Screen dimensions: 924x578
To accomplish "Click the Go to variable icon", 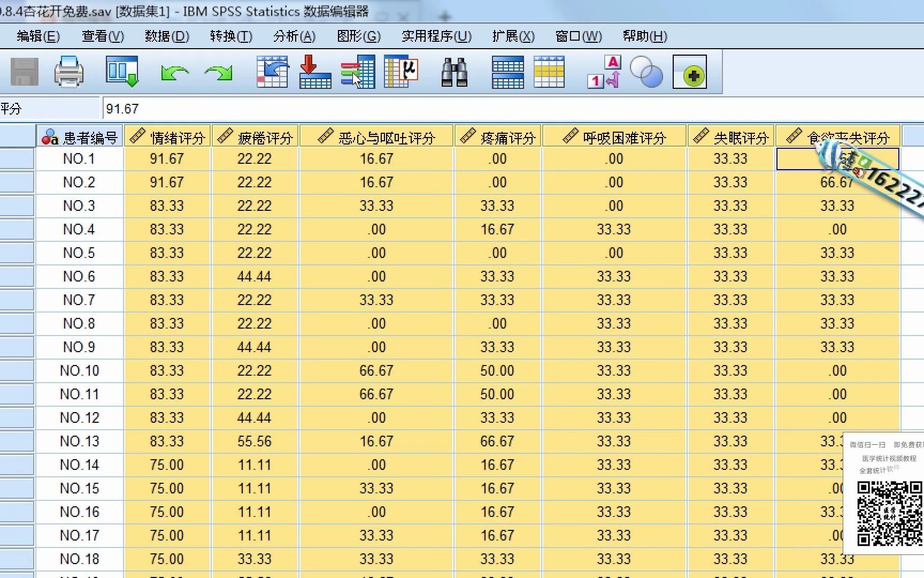I will point(315,72).
